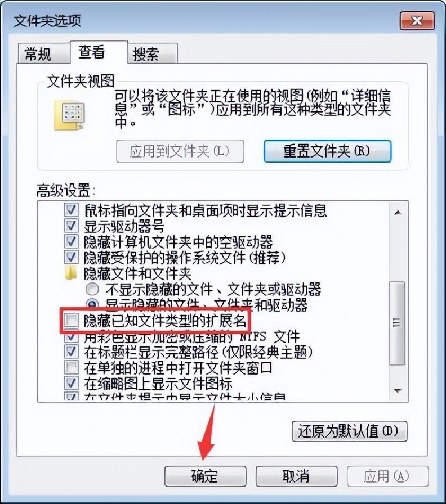Toggle '隐藏已知文件类型的扩展名' checkbox

tap(71, 320)
